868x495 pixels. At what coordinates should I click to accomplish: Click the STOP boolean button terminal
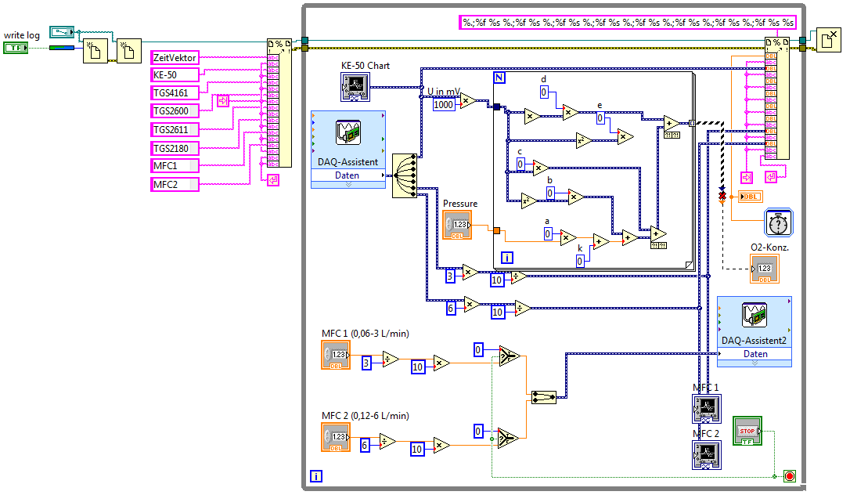pyautogui.click(x=747, y=431)
